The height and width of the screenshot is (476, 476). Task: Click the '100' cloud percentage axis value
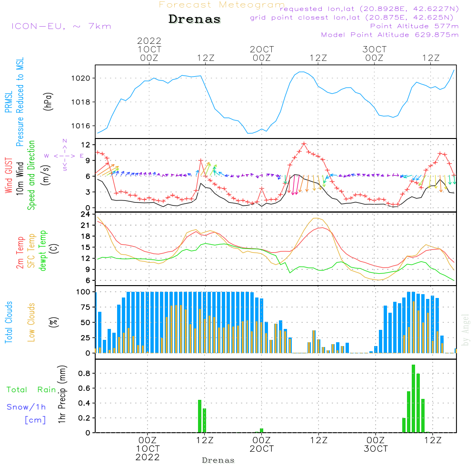pos(83,292)
